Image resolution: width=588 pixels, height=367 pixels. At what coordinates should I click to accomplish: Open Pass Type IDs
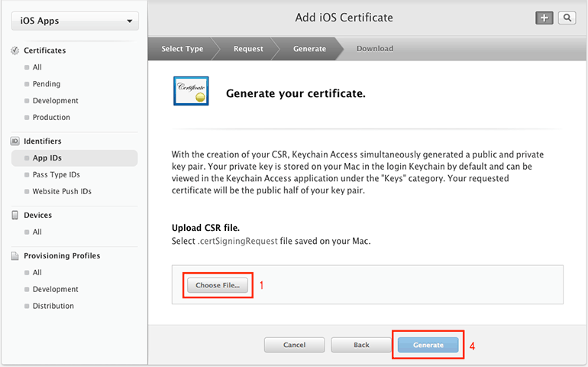point(56,175)
